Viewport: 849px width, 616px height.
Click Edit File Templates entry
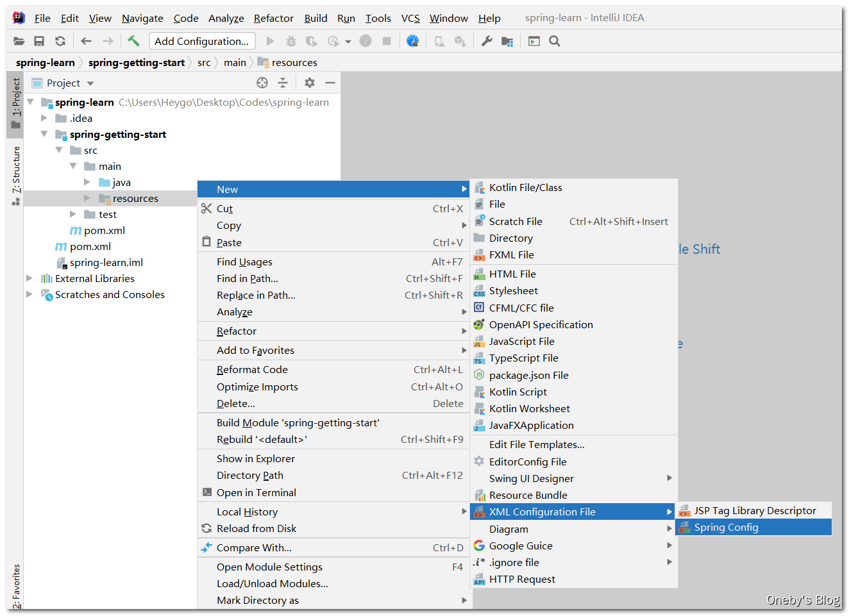pos(574,444)
